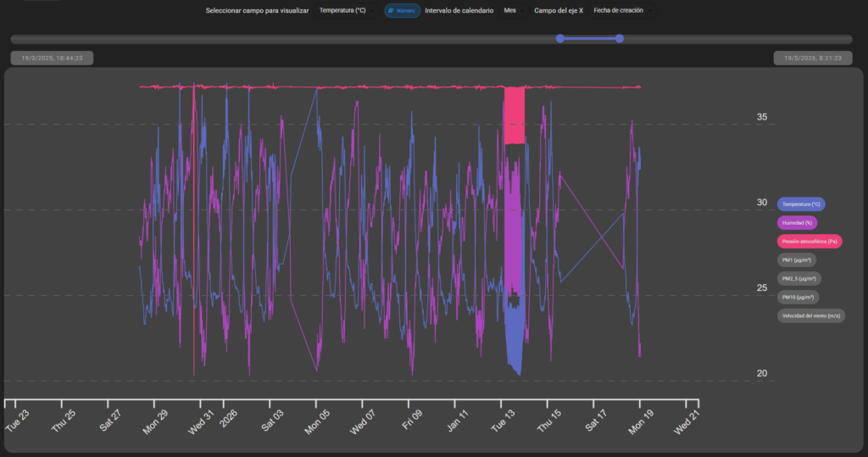Hide the Presión atmosférica (Pa) series
This screenshot has height=457, width=868.
point(810,242)
